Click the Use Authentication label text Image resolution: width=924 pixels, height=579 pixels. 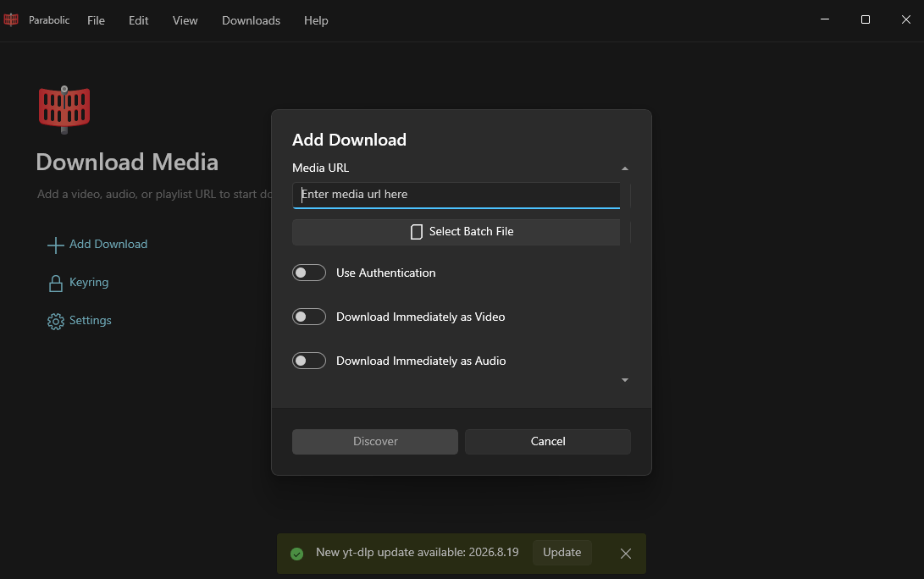386,273
